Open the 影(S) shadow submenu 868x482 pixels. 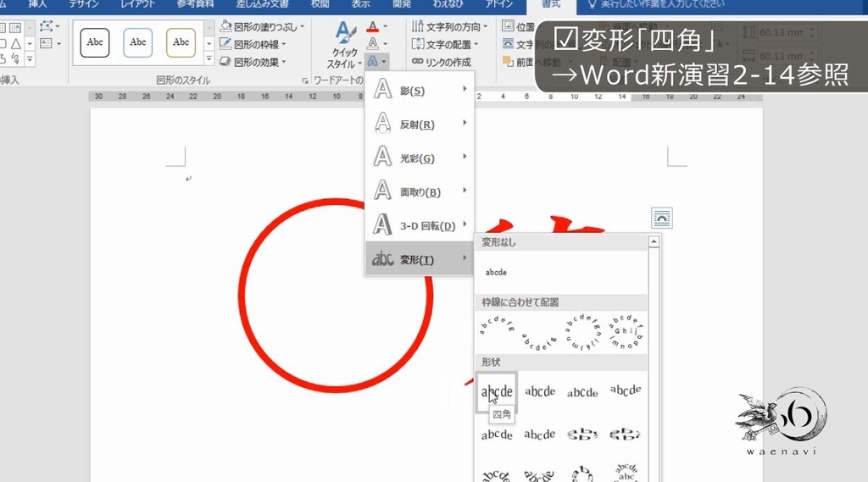click(420, 90)
